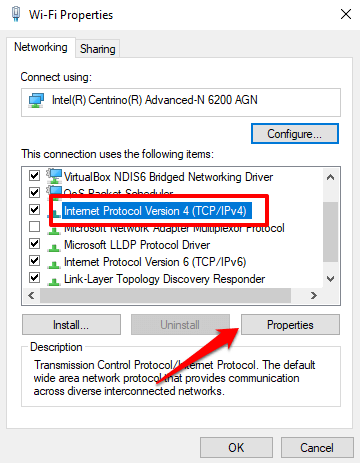
Task: Select the Networking tab
Action: pos(41,47)
